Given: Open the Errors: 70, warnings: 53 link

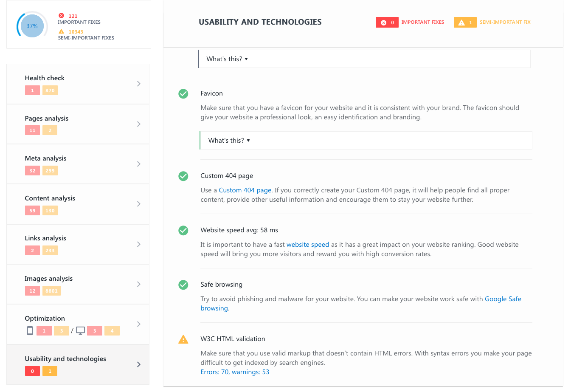Looking at the screenshot, I should click(x=235, y=372).
